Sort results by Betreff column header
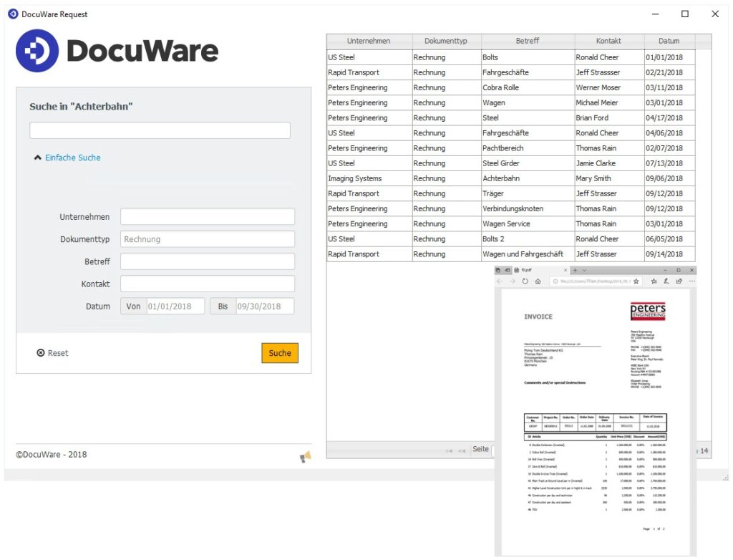The height and width of the screenshot is (560, 733). pyautogui.click(x=528, y=41)
